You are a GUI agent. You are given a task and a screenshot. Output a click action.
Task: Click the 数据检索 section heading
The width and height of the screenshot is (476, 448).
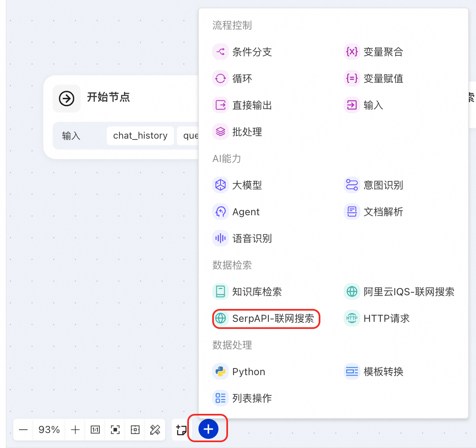(x=232, y=265)
